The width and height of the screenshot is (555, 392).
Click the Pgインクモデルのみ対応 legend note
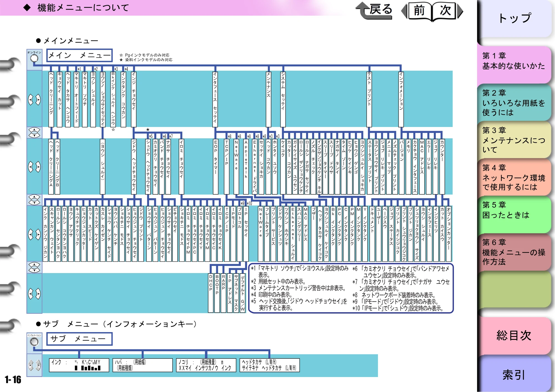144,55
